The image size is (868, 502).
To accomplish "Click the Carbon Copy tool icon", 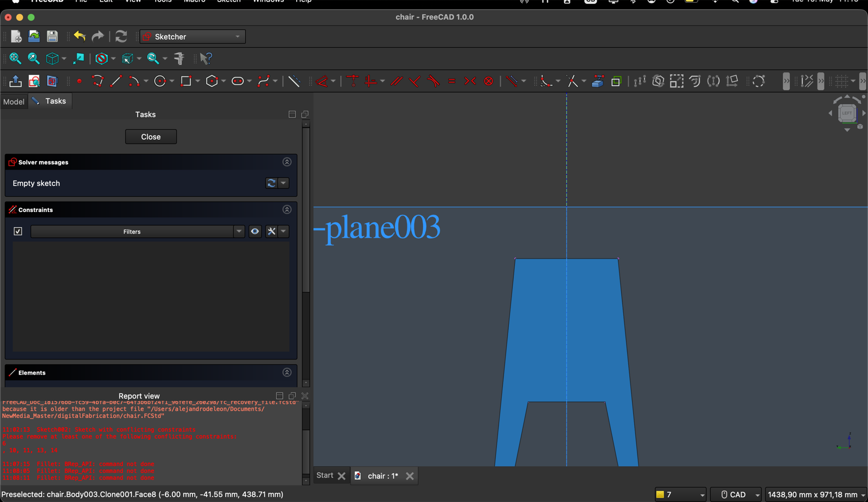I will coord(616,81).
